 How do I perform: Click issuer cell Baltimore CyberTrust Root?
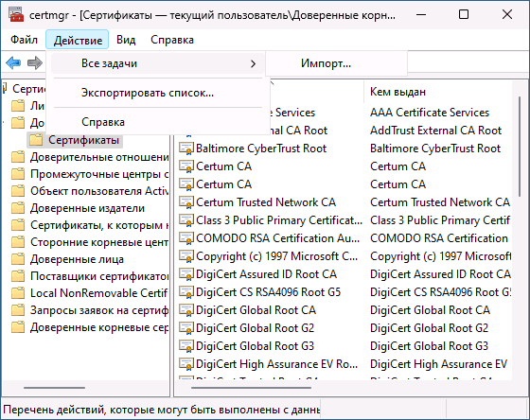click(435, 149)
